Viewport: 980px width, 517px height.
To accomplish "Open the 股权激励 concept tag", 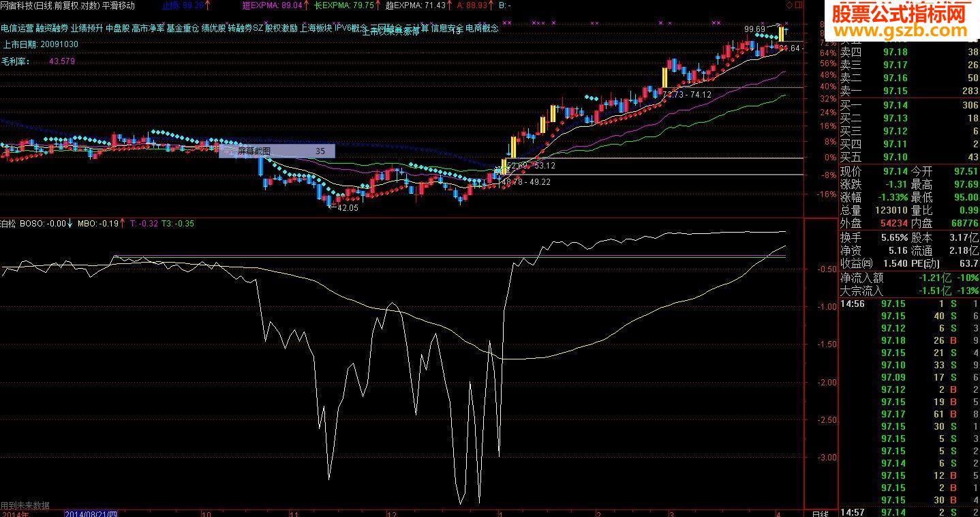I will 281,29.
